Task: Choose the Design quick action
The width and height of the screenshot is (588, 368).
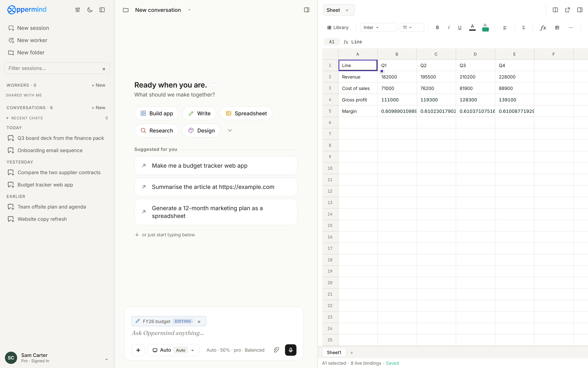Action: pyautogui.click(x=201, y=130)
